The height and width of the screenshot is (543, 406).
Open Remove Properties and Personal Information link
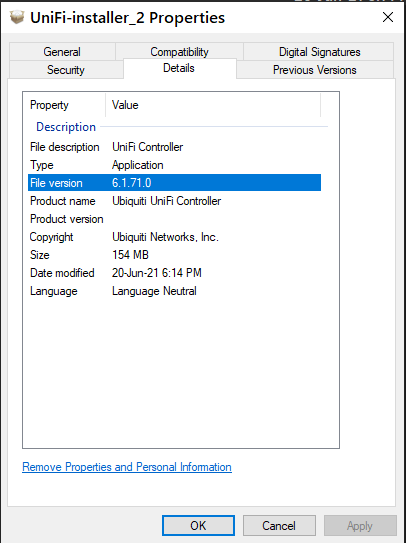(x=127, y=467)
